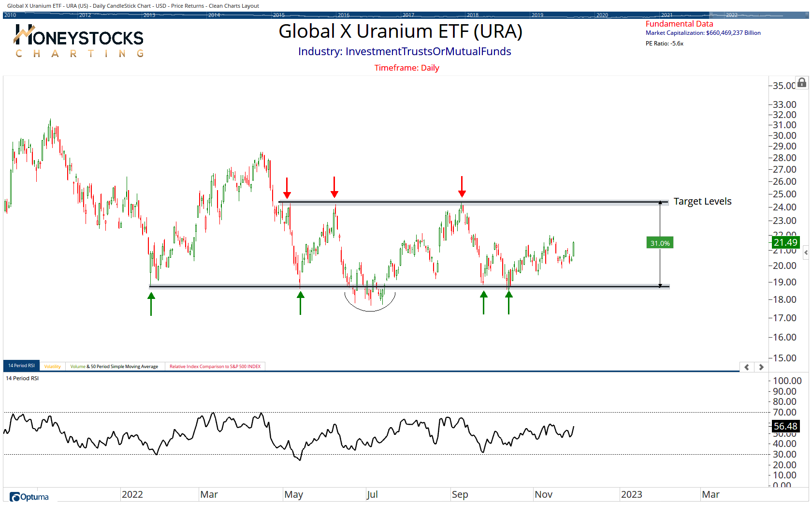Click the 35.00 price scale label
This screenshot has width=812, height=505.
click(x=783, y=86)
